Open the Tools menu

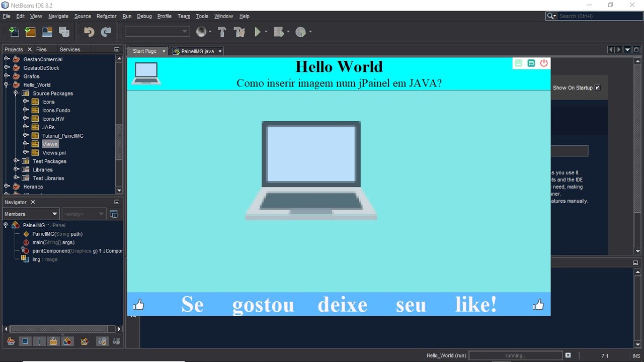coord(202,16)
